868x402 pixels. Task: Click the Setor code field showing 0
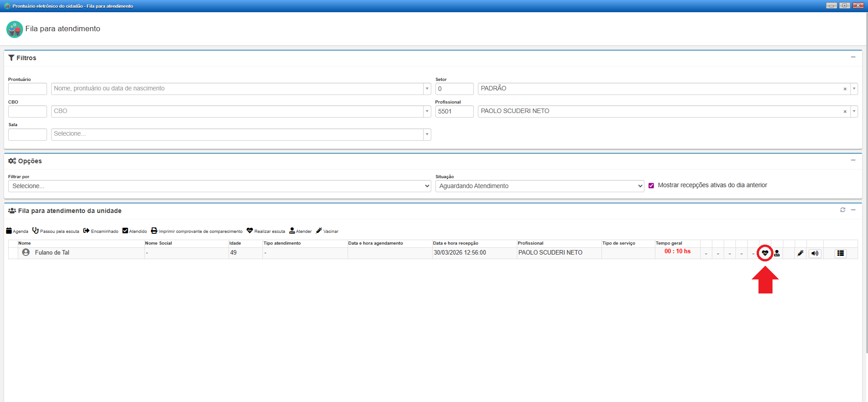click(454, 89)
